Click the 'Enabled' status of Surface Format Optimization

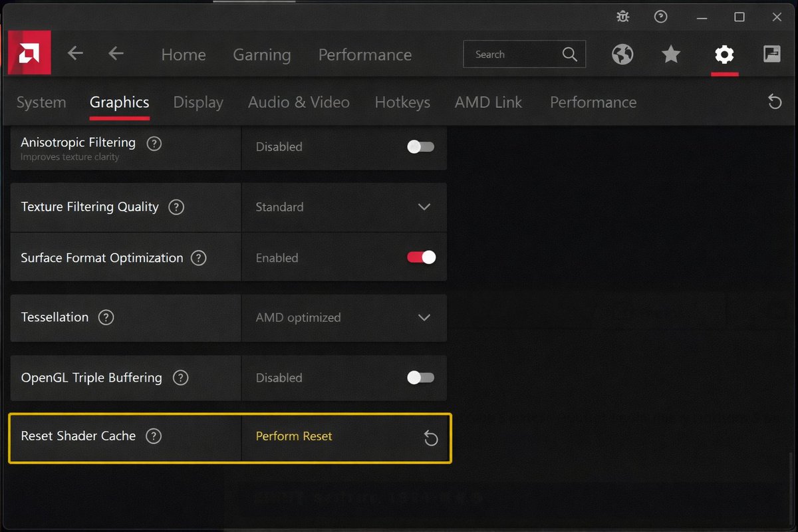pyautogui.click(x=277, y=258)
